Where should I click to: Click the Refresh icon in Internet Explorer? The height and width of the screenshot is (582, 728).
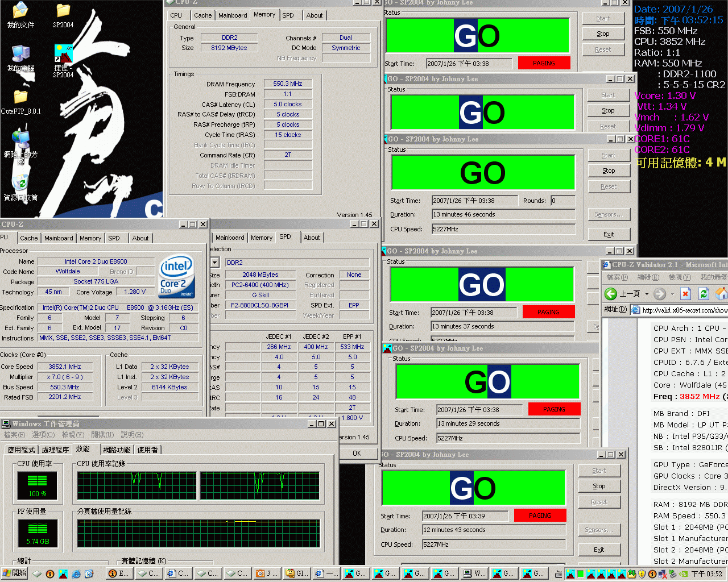[704, 293]
